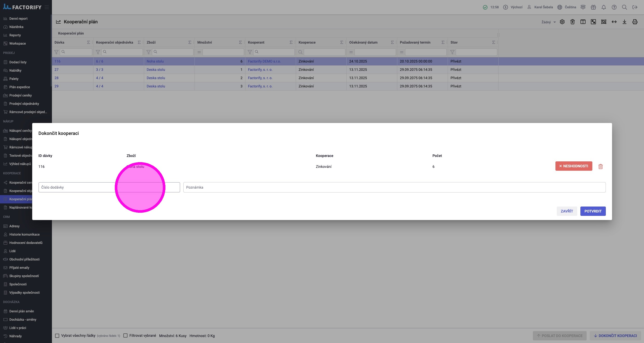Click the fit-width arrows toolbar icon
Image resolution: width=644 pixels, height=343 pixels.
pos(614,22)
